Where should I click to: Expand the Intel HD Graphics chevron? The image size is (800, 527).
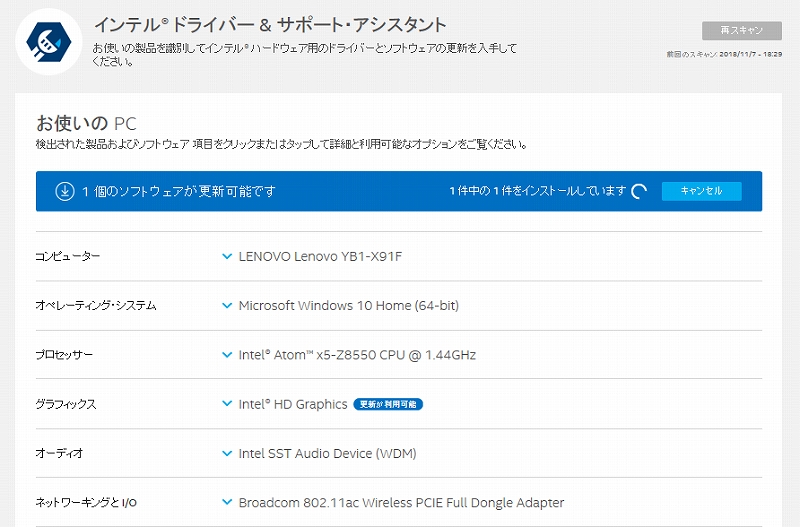pyautogui.click(x=227, y=404)
